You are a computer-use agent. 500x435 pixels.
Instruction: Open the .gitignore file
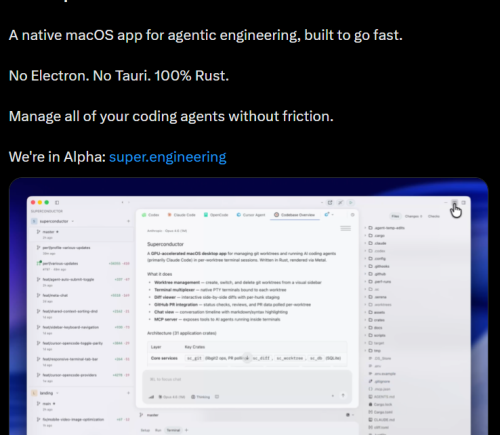[x=379, y=381]
